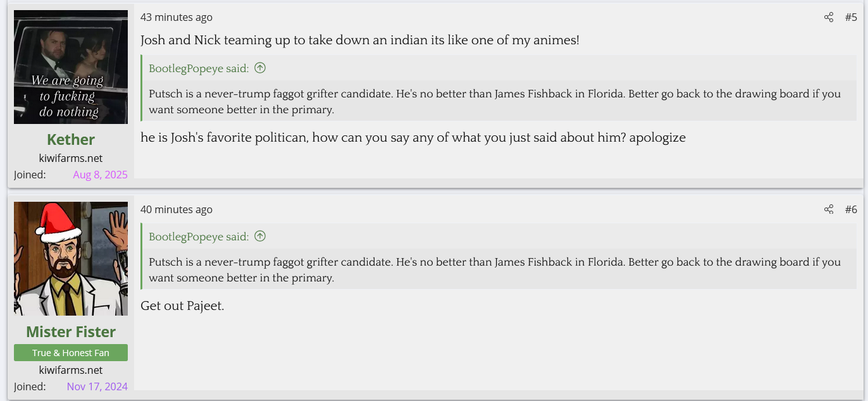Click kiwifarms.net under Kether

[x=71, y=158]
